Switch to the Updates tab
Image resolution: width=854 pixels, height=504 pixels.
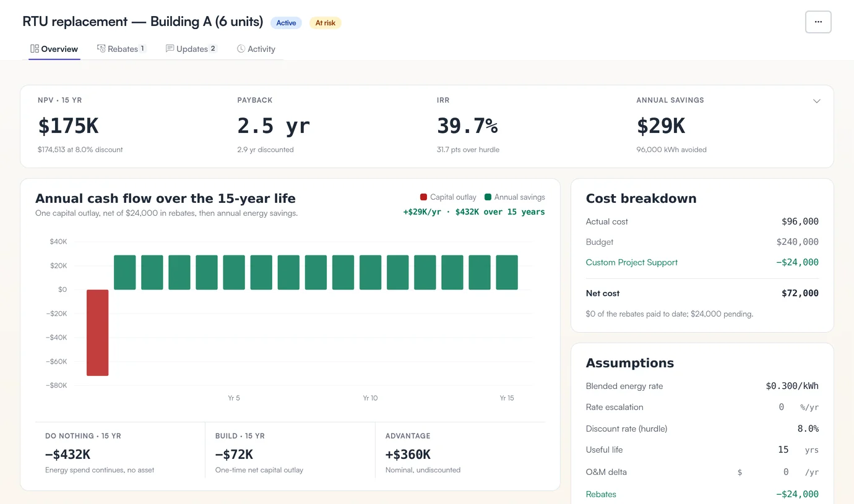coord(191,49)
